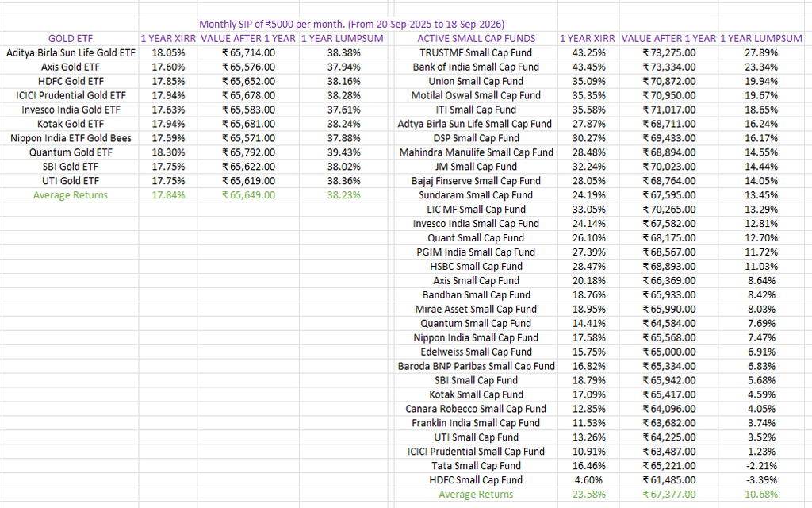Click the ₹ 73,275.00 value cell
The image size is (812, 508).
pyautogui.click(x=669, y=53)
